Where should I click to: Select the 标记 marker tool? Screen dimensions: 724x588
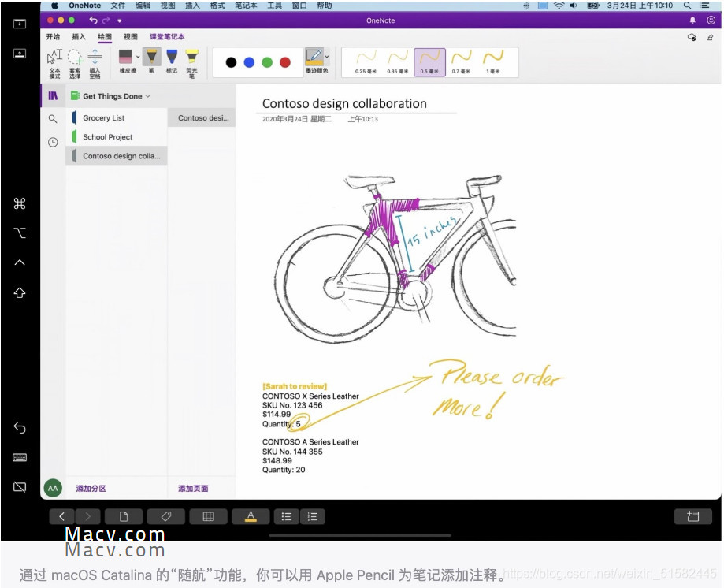171,61
